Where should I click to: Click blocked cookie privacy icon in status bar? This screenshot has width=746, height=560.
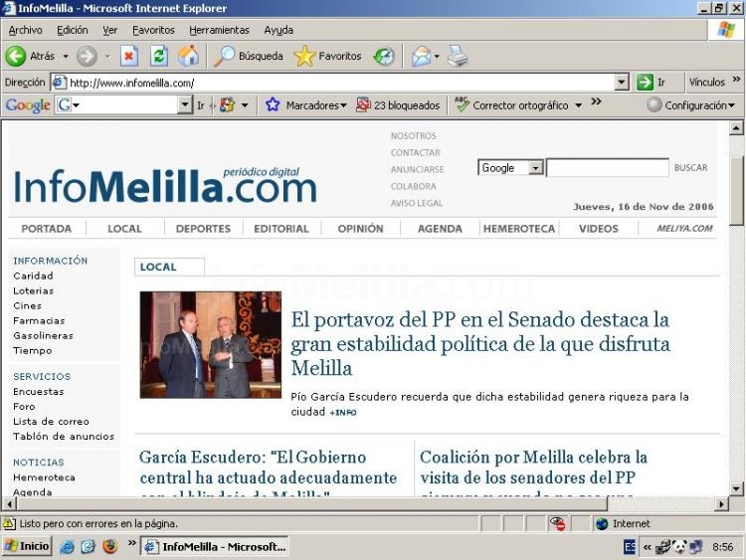point(557,523)
